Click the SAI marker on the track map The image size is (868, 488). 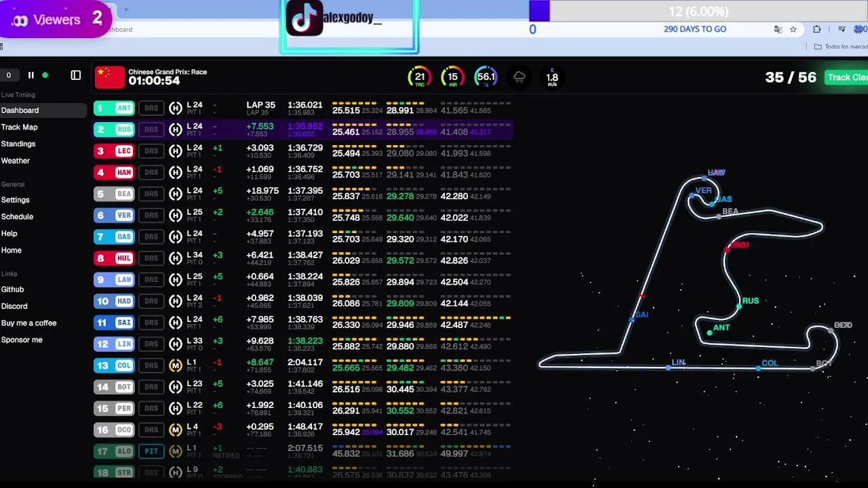click(632, 319)
